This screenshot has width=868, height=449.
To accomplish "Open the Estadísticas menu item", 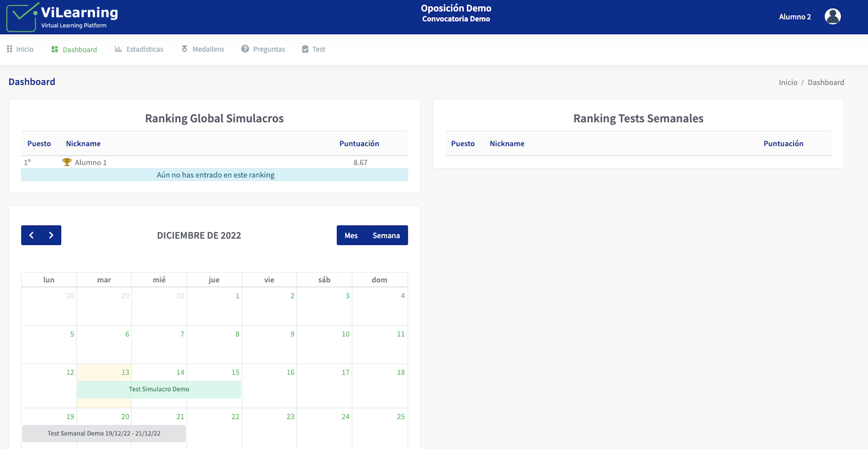I will click(144, 49).
